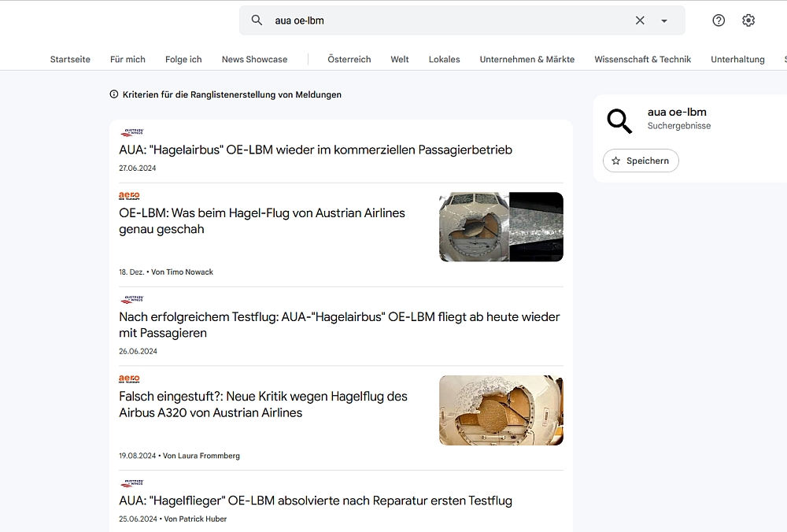Click Austrian Wings logo above Nach erfolgreichem Testflug headline
787x532 pixels.
pos(132,300)
